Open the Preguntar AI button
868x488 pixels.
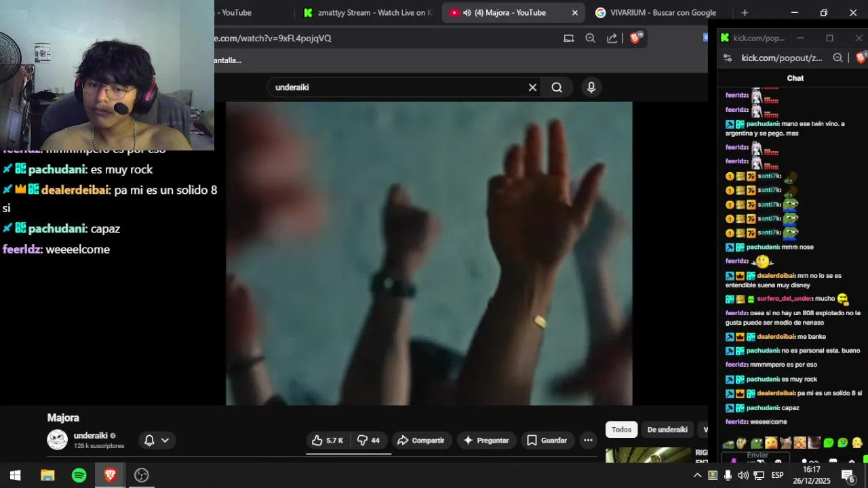pyautogui.click(x=486, y=441)
